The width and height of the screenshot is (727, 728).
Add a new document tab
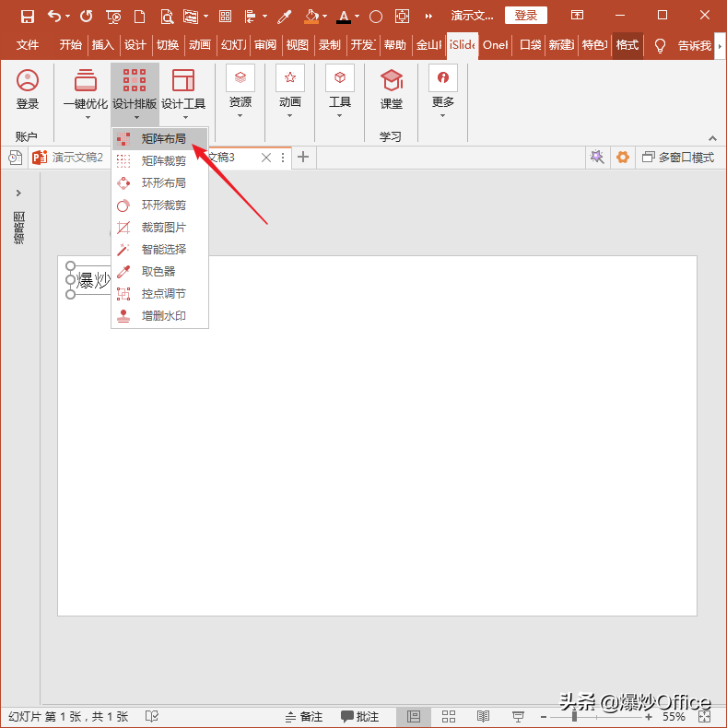pos(303,157)
